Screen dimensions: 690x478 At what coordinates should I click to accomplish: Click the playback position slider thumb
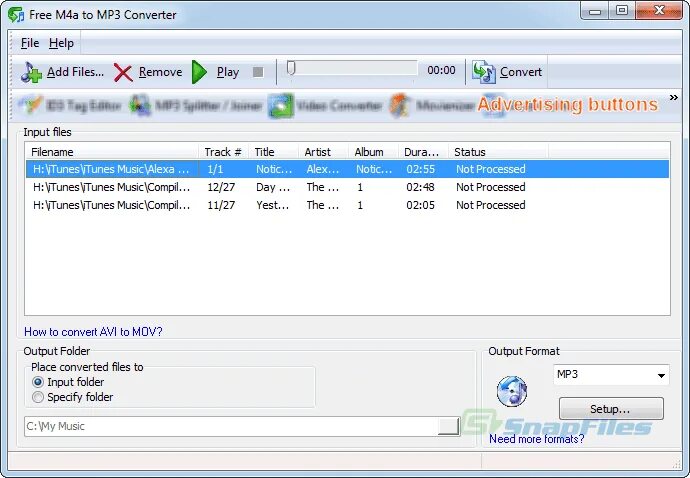point(291,68)
